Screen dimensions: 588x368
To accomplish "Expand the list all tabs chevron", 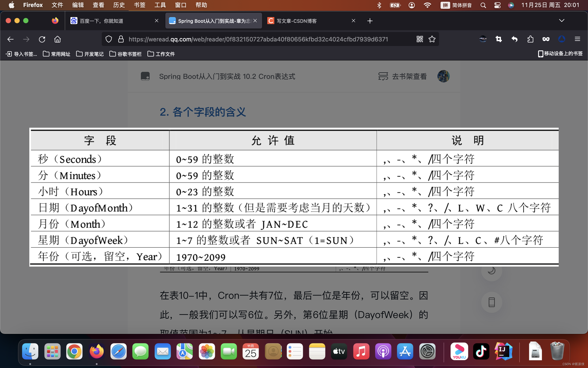I will (562, 21).
